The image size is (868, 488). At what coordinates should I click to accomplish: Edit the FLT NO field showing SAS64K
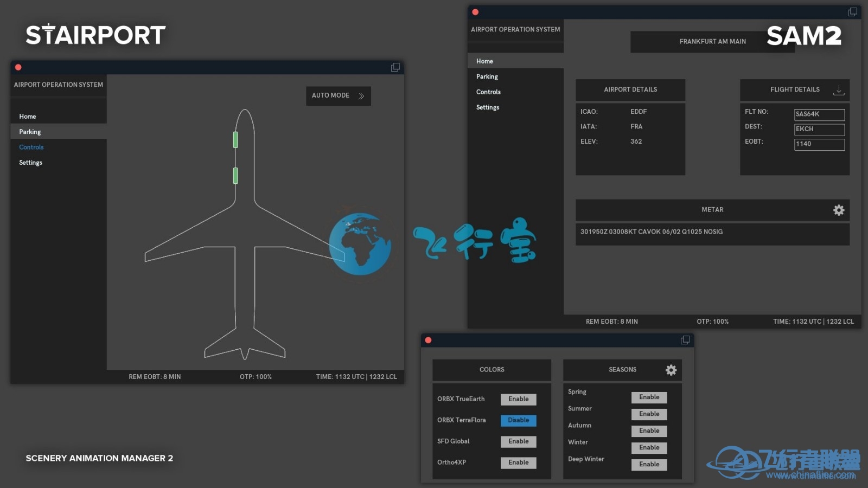pyautogui.click(x=819, y=114)
